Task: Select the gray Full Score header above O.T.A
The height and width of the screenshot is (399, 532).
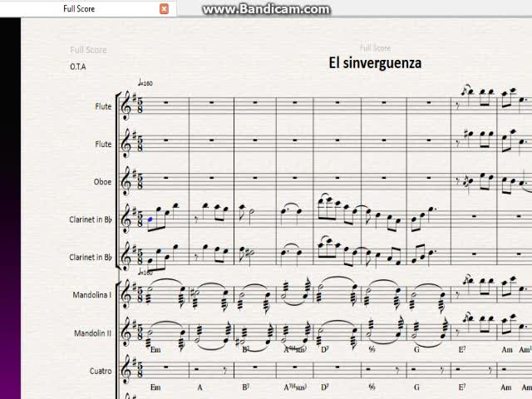Action: [88, 50]
